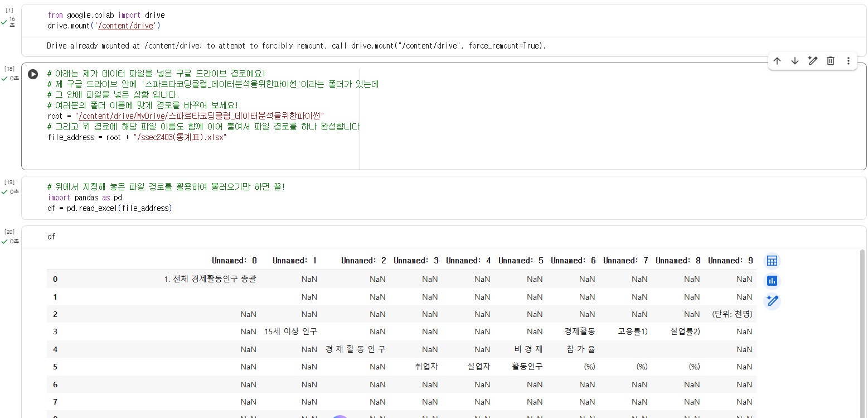The height and width of the screenshot is (418, 868).
Task: Click the '실업률2)' cell
Action: pos(685,331)
